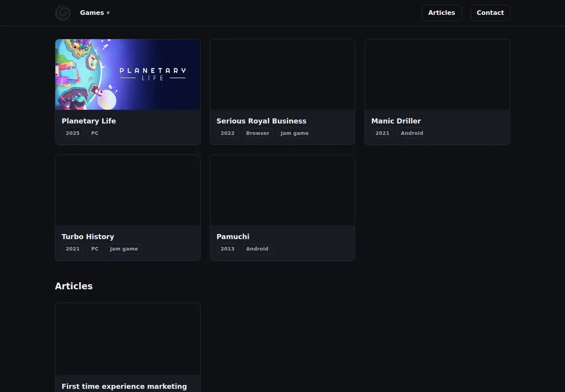The height and width of the screenshot is (392, 565).
Task: Select Jam game tag on Serious Royal Business
Action: coord(295,133)
